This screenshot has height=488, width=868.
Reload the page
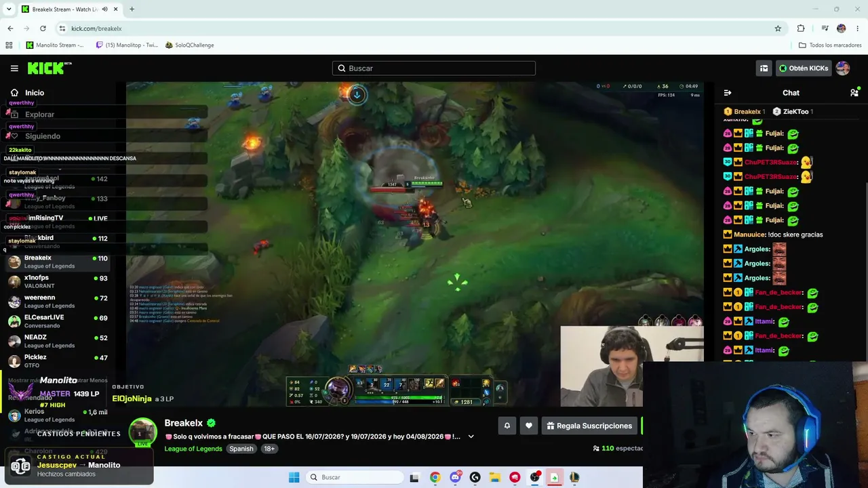43,28
